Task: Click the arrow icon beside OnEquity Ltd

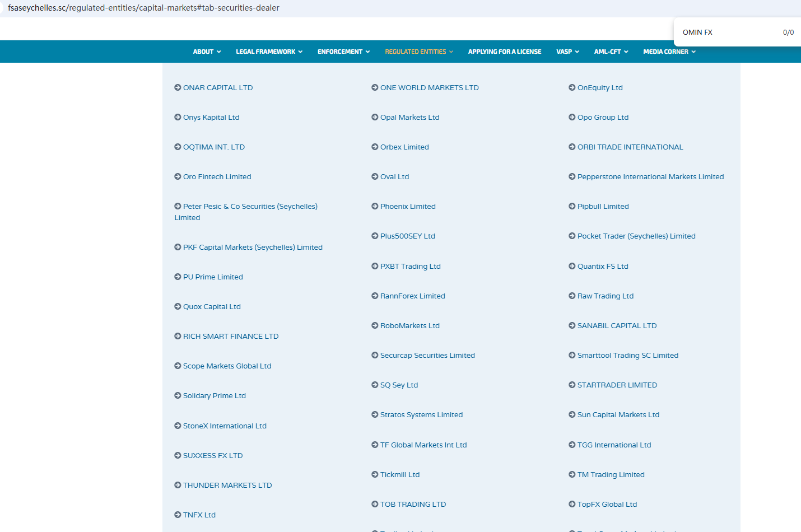Action: pyautogui.click(x=572, y=87)
